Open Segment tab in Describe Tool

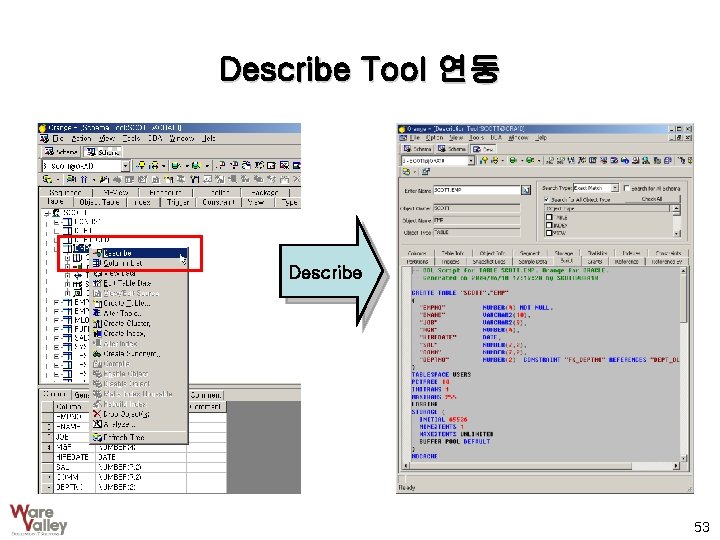529,253
